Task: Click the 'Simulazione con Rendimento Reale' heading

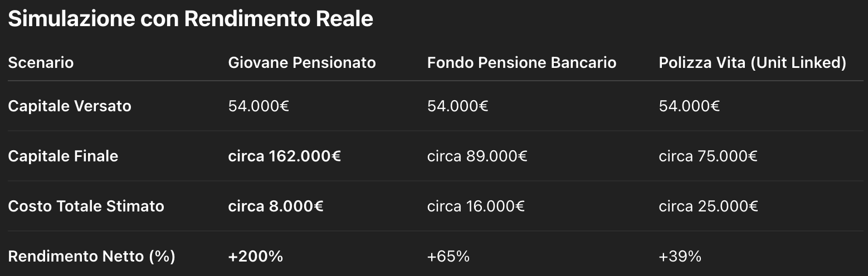Action: 191,19
